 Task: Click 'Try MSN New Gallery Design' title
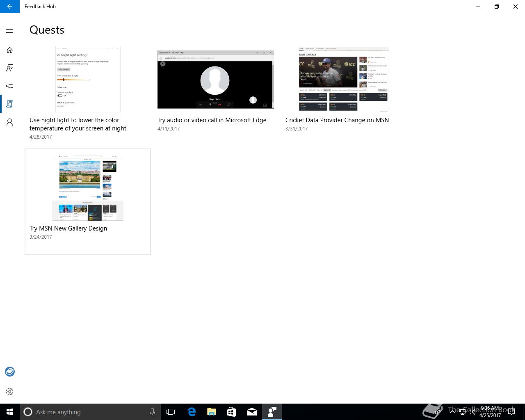[68, 228]
